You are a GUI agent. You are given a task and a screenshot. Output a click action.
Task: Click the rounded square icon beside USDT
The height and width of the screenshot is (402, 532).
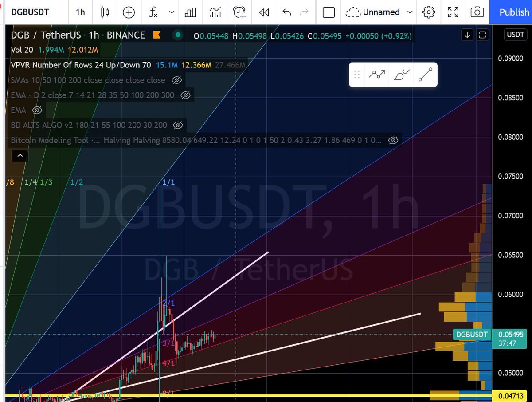(482, 35)
